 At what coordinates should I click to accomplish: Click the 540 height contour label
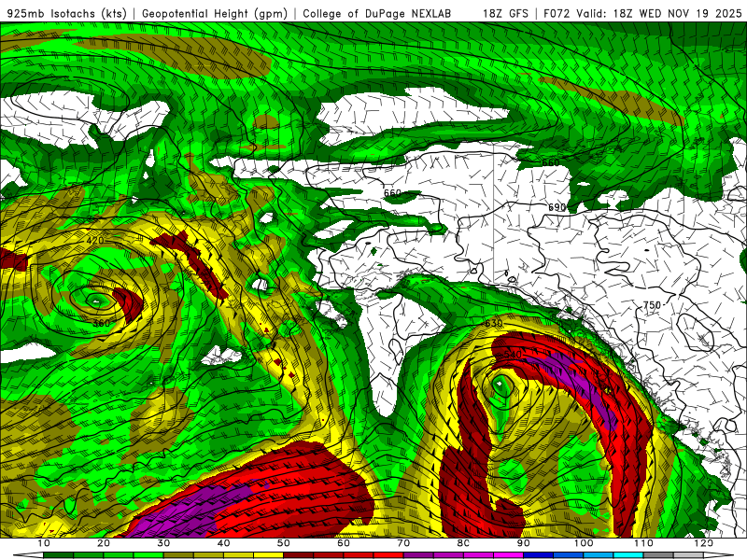pos(513,355)
